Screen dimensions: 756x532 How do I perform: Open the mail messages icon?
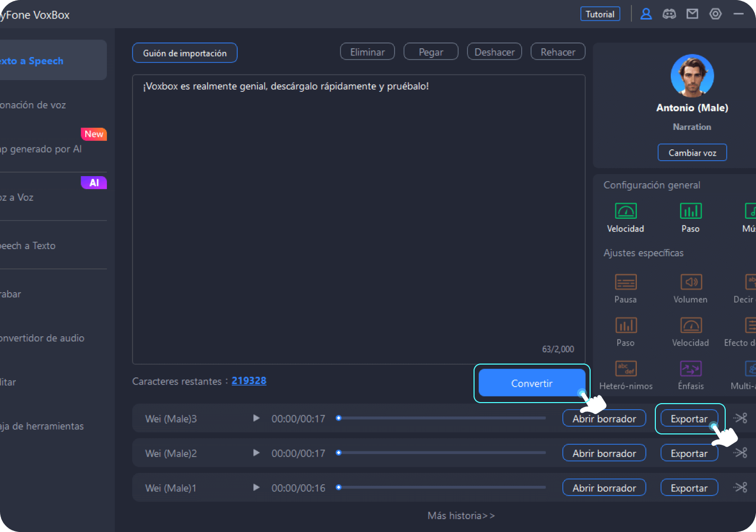click(x=692, y=14)
